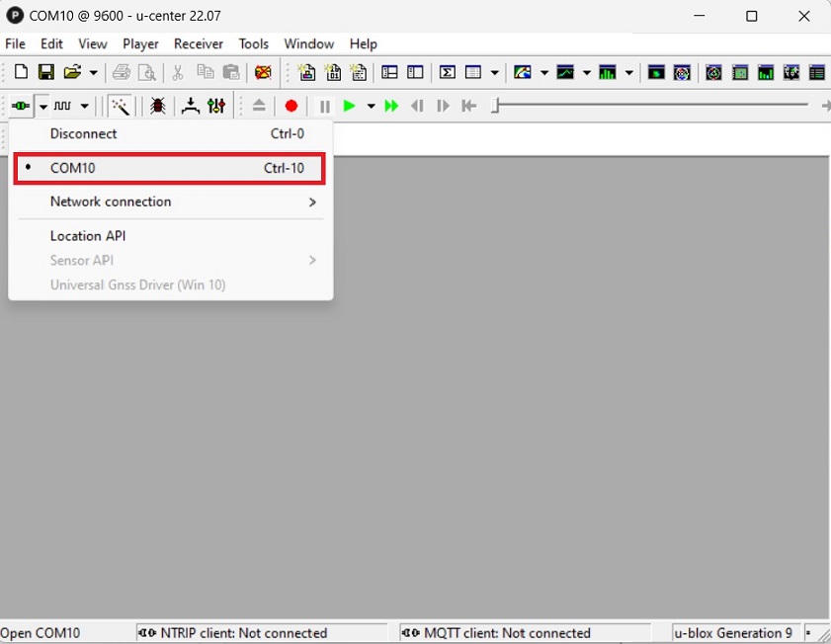Viewport: 831px width, 644px height.
Task: Click the autobauding magic wand icon
Action: [x=121, y=106]
